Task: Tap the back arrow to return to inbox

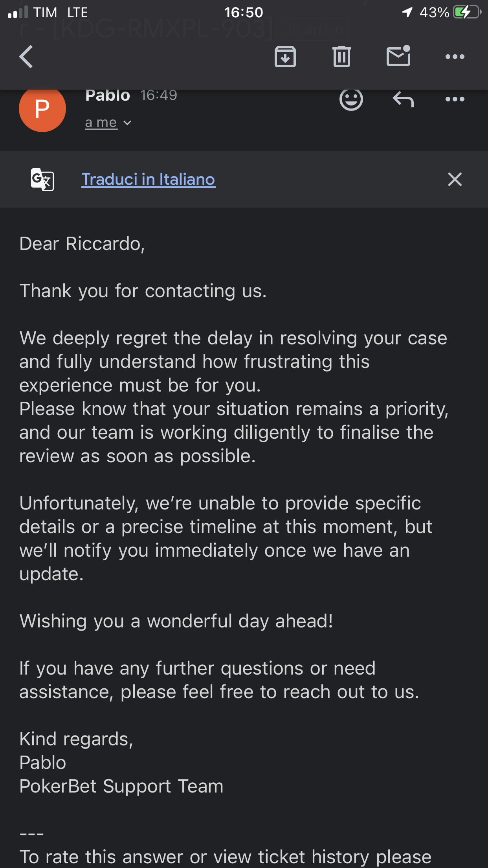Action: click(x=26, y=57)
